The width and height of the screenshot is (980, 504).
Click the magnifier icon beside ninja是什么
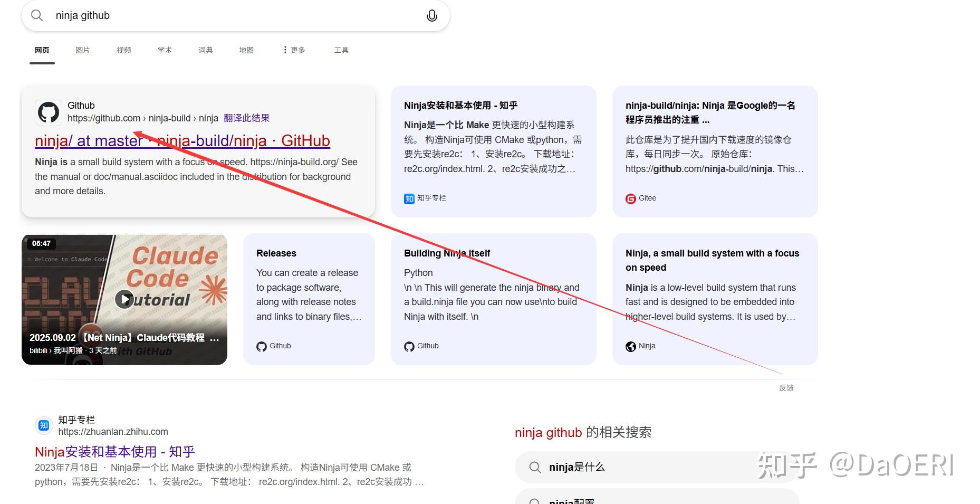tap(535, 467)
